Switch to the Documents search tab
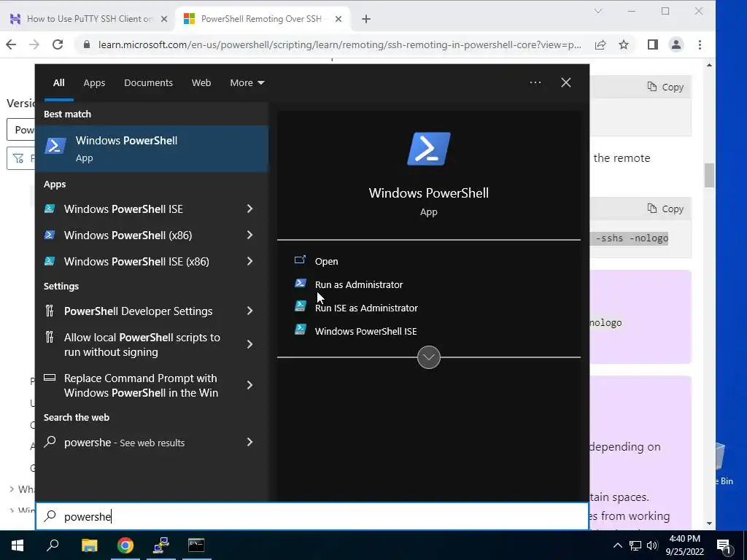The height and width of the screenshot is (560, 747). point(148,83)
